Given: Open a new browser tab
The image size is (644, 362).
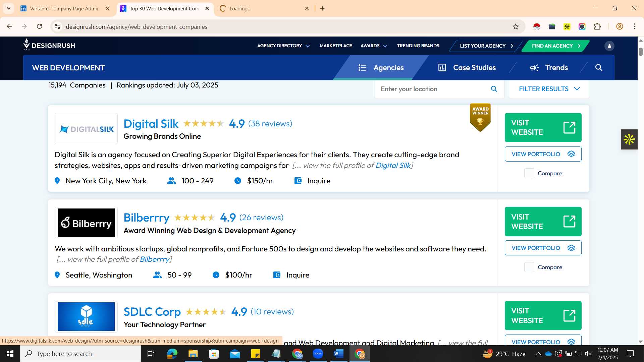Looking at the screenshot, I should (x=322, y=8).
